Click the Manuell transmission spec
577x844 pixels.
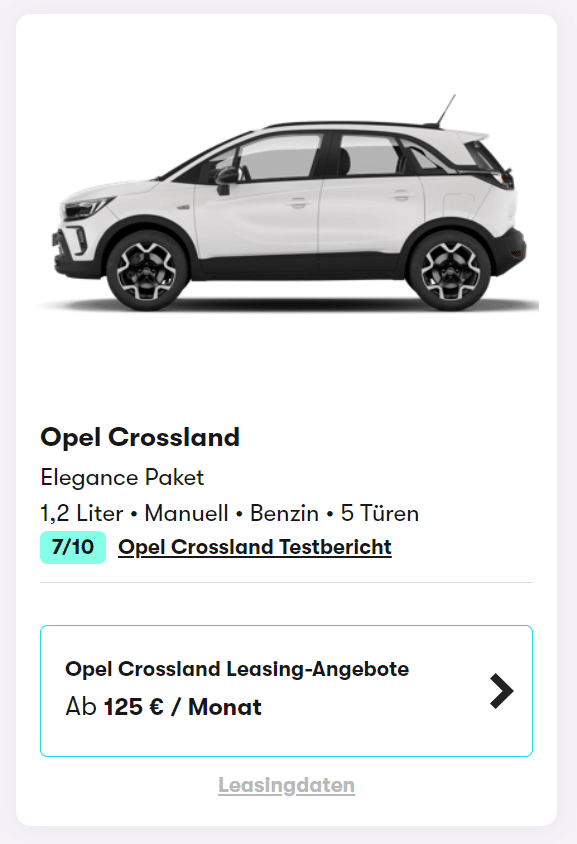[x=186, y=513]
